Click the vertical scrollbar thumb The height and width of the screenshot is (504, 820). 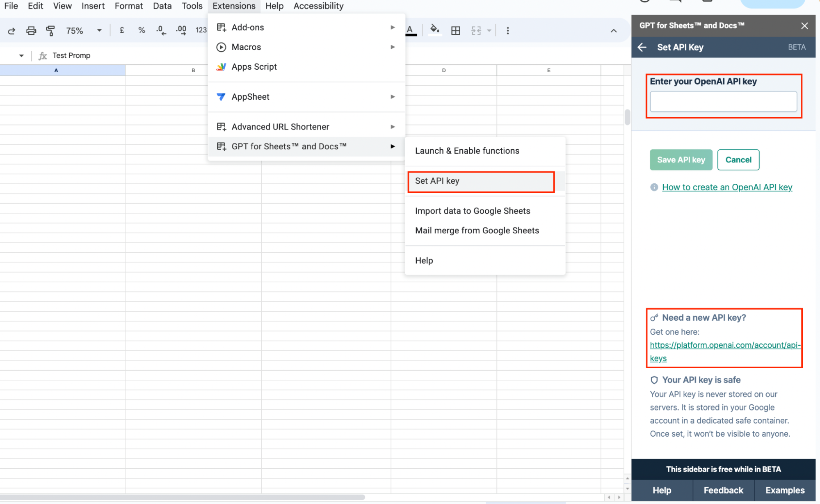point(627,117)
